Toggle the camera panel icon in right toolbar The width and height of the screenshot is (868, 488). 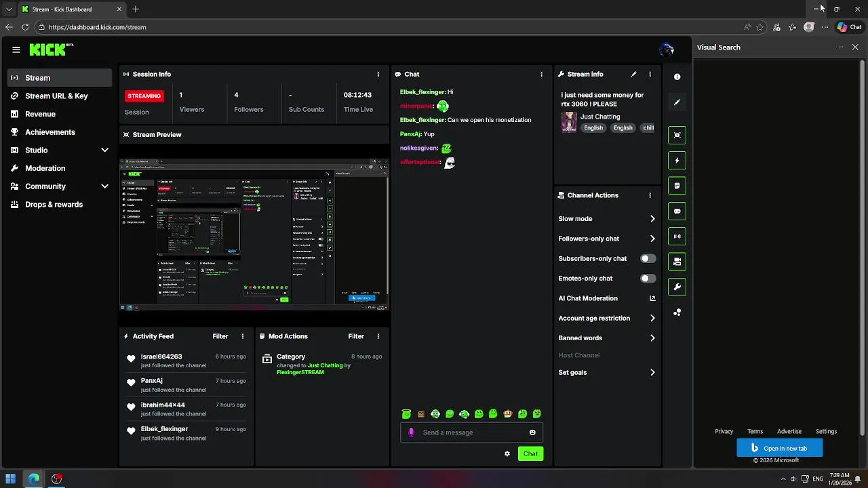click(x=677, y=262)
